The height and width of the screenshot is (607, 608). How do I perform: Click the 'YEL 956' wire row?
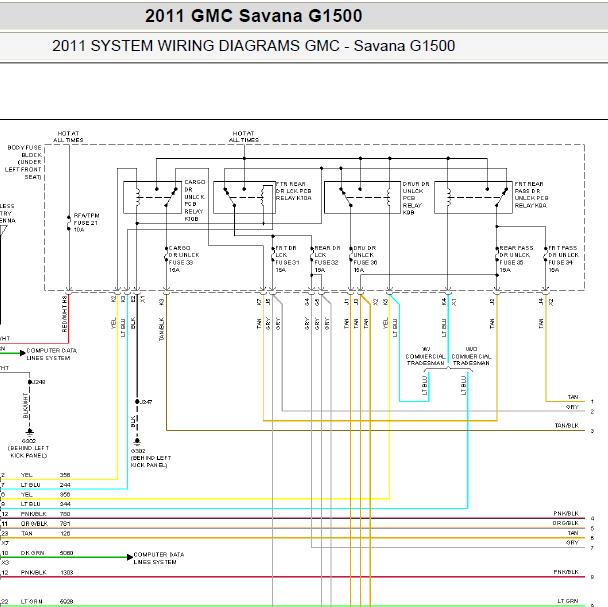(36, 495)
